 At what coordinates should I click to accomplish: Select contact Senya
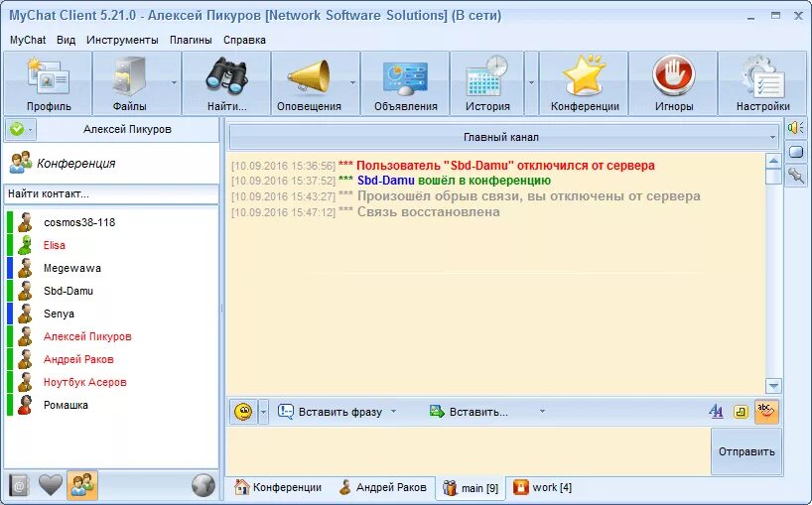point(112,314)
